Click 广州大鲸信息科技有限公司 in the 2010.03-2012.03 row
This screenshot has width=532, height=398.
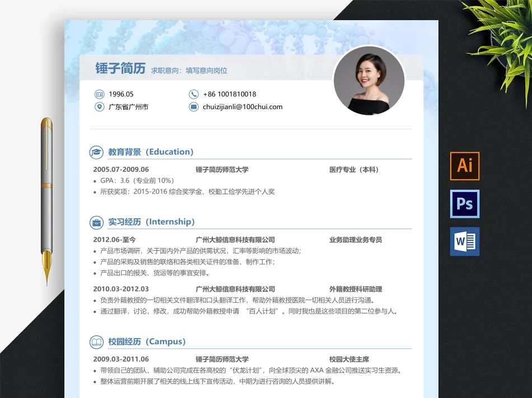pos(235,289)
